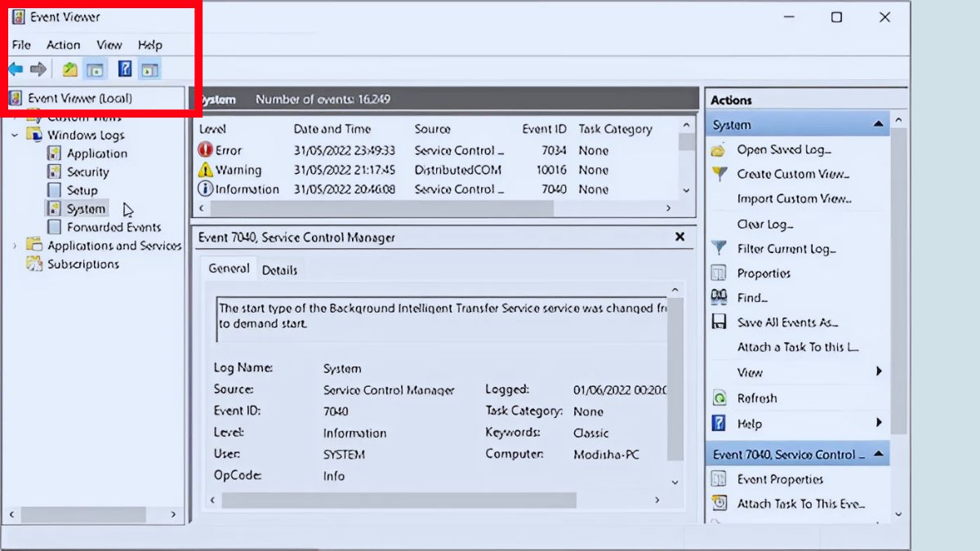Click Attach a Task To this Log
This screenshot has width=980, height=551.
[798, 347]
